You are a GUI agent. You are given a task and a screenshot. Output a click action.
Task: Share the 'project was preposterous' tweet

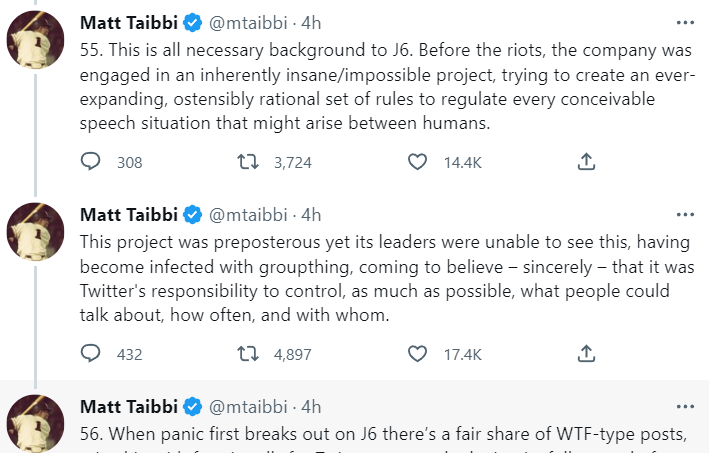pyautogui.click(x=587, y=353)
